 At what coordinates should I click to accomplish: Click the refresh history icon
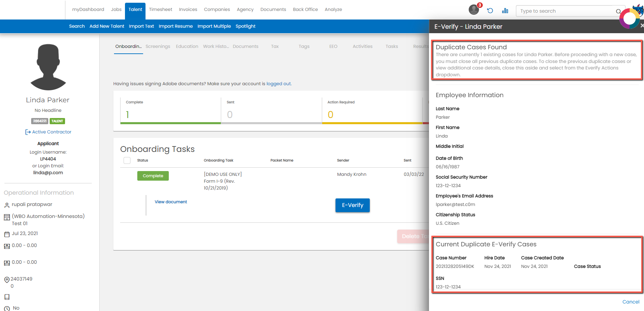coord(490,11)
